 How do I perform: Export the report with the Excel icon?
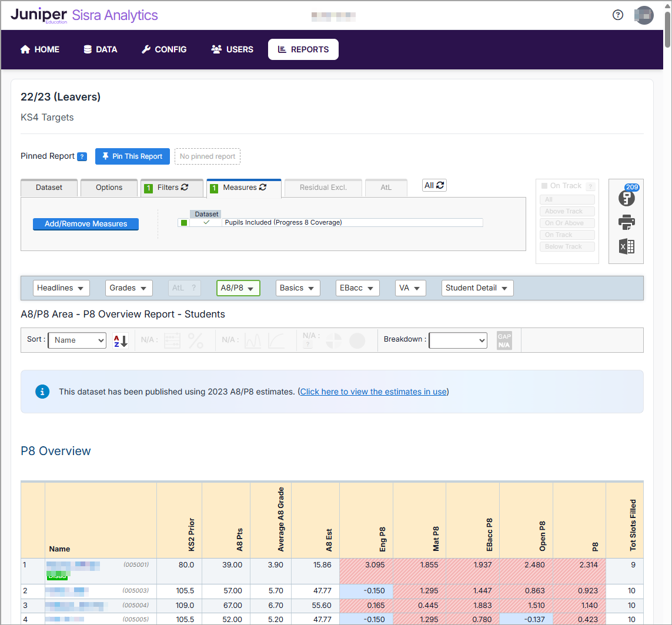pyautogui.click(x=626, y=246)
